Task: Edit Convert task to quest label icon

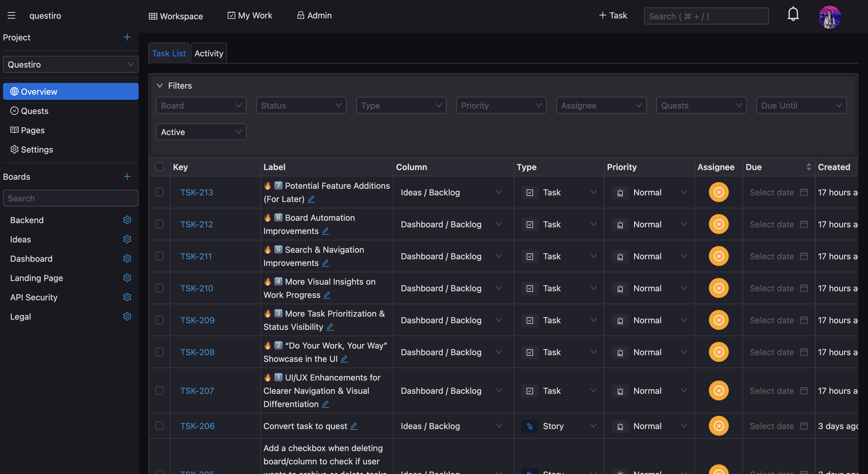Action: pos(354,426)
